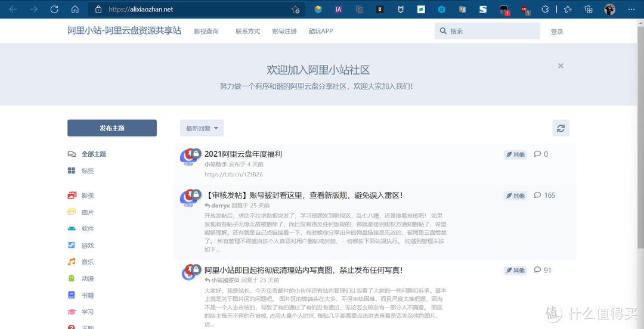This screenshot has width=644, height=329.
Task: Open the 影视查询 navigation item
Action: tap(206, 31)
